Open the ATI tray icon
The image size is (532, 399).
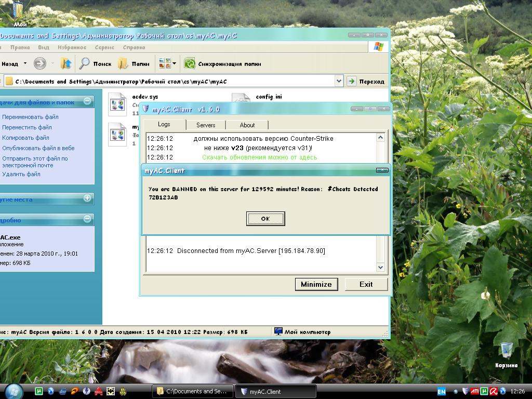[475, 392]
